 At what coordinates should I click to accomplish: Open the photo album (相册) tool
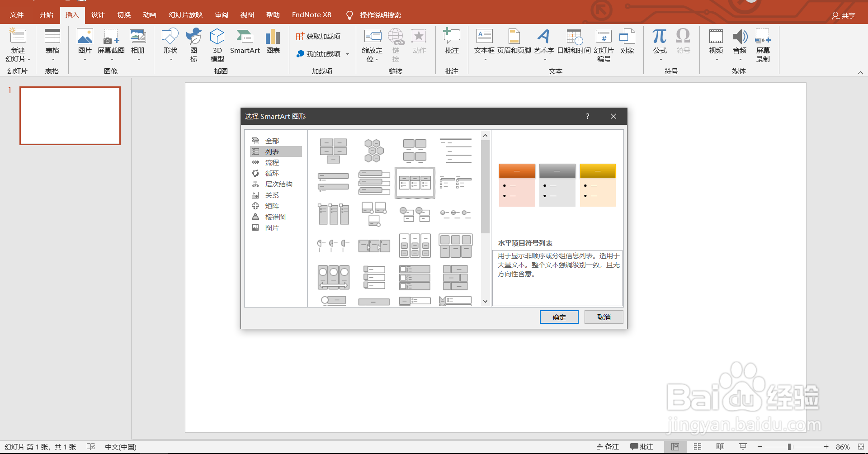(x=138, y=45)
